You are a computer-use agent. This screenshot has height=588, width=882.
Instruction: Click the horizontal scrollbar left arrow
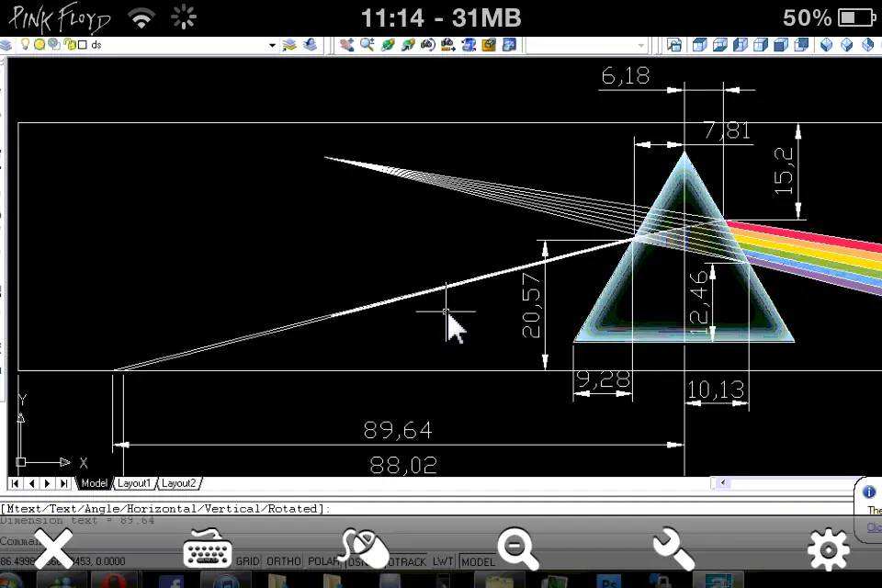point(723,482)
